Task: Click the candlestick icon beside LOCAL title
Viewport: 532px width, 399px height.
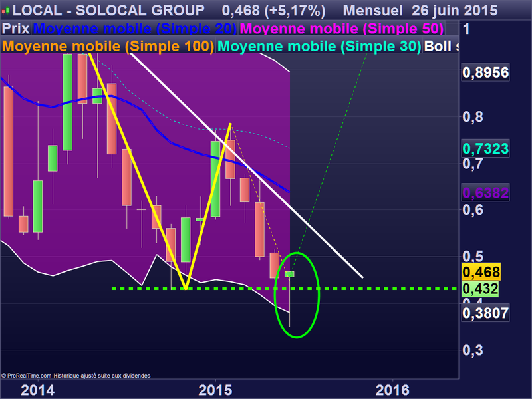Action: (5, 11)
